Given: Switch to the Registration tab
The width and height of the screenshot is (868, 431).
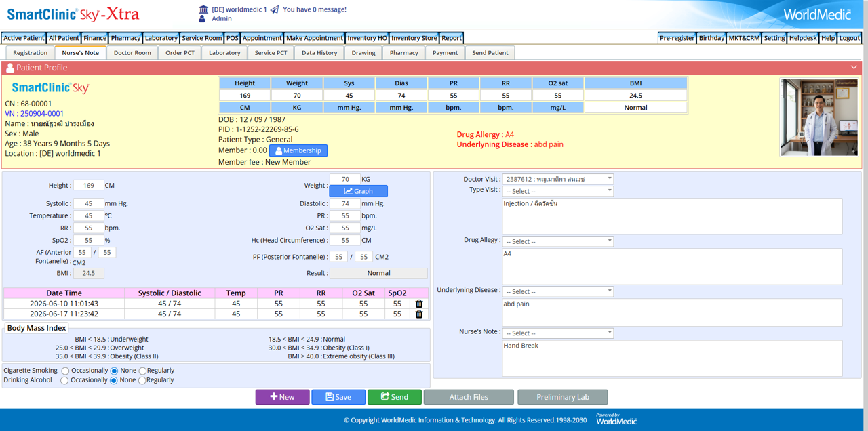Looking at the screenshot, I should click(30, 52).
